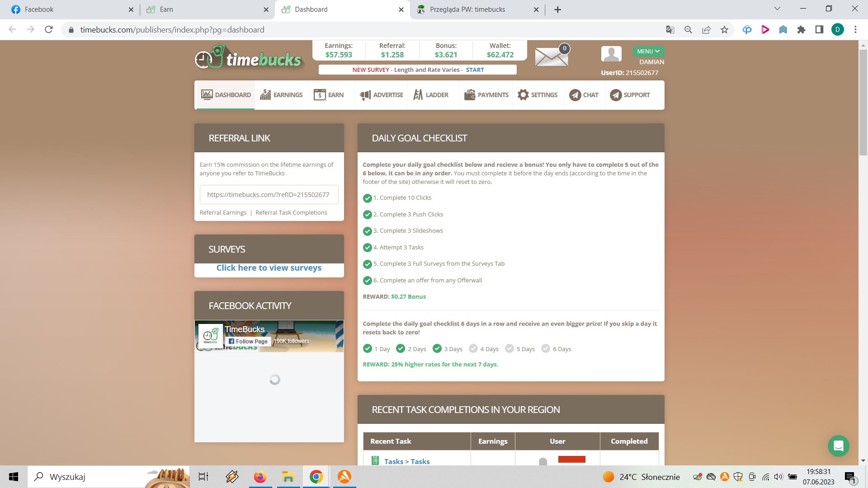
Task: Open Windows Start menu
Action: tap(14, 477)
